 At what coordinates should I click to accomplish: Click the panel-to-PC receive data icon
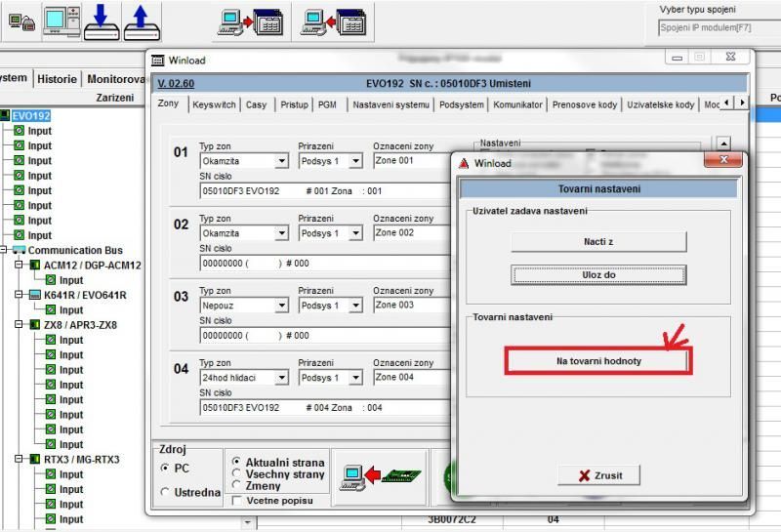[x=327, y=20]
